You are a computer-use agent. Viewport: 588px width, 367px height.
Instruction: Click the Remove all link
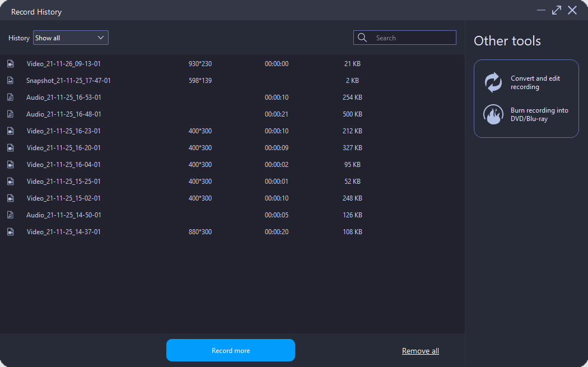tap(421, 351)
